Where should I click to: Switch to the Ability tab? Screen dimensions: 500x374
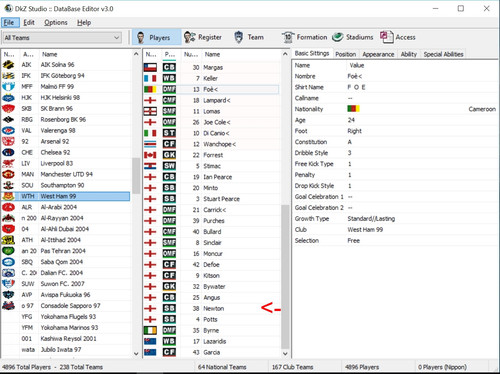click(x=409, y=54)
